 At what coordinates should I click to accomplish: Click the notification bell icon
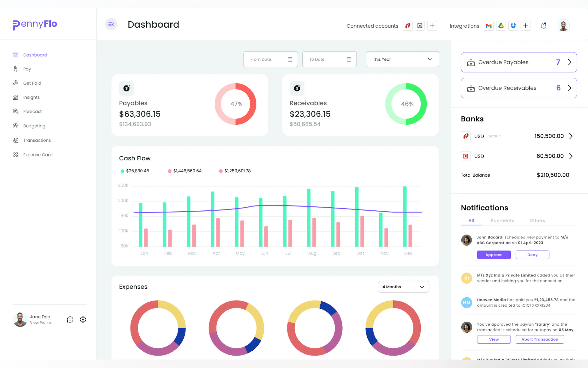point(544,26)
